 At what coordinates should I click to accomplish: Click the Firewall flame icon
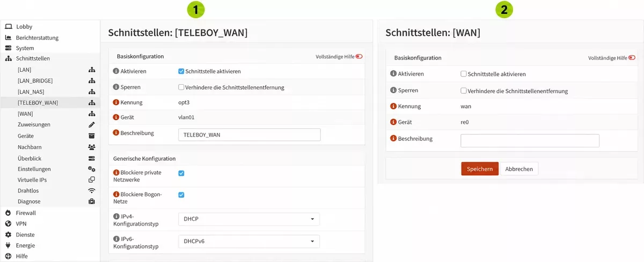point(9,213)
